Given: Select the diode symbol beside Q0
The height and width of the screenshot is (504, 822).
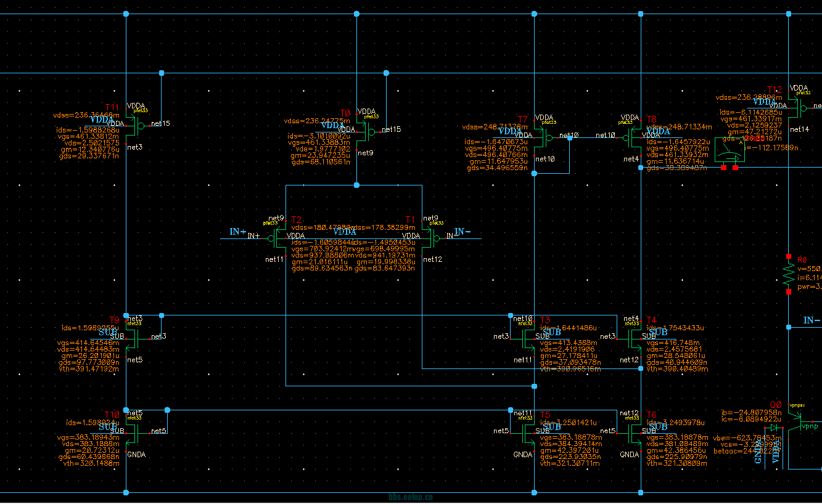Looking at the screenshot, I should coord(773,428).
